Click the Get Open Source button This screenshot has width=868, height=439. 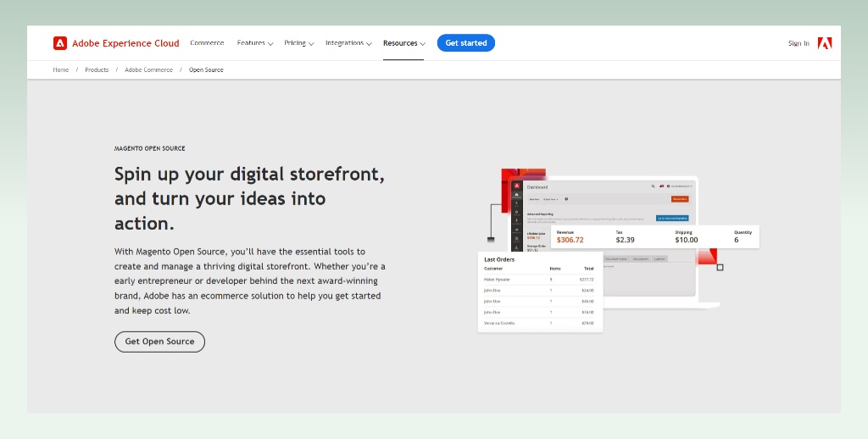point(159,342)
